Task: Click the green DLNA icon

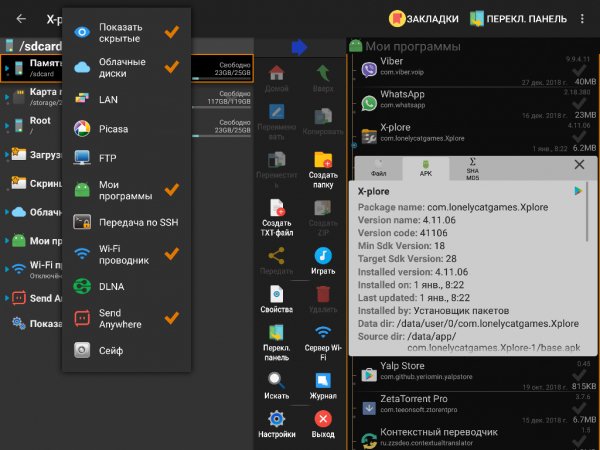Action: (82, 286)
